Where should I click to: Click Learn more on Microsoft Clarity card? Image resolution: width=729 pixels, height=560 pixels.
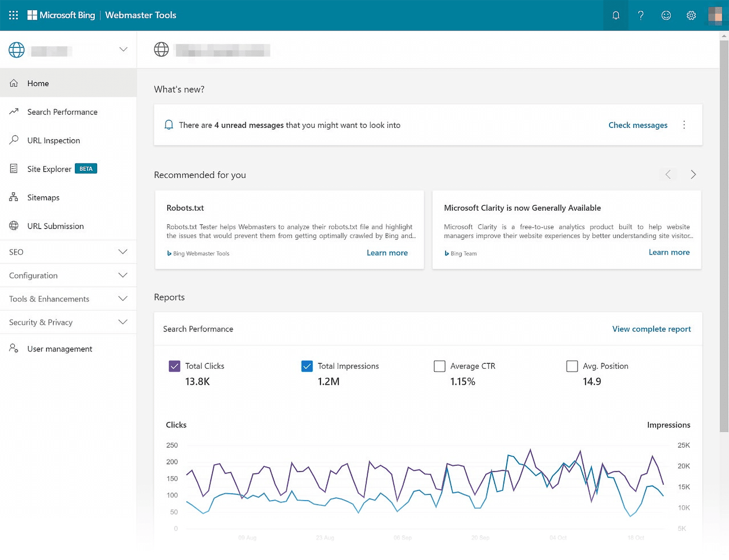pos(669,252)
